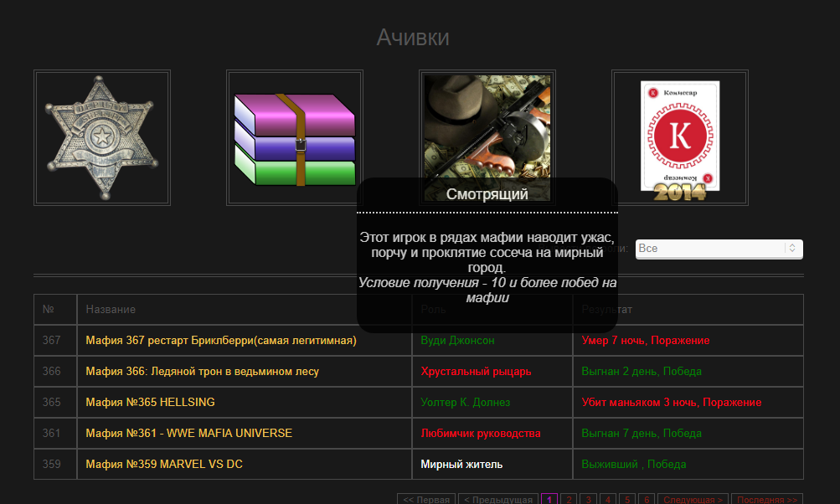840x504 pixels.
Task: Open game Мафия 366: Ледяной трон
Action: [x=202, y=371]
